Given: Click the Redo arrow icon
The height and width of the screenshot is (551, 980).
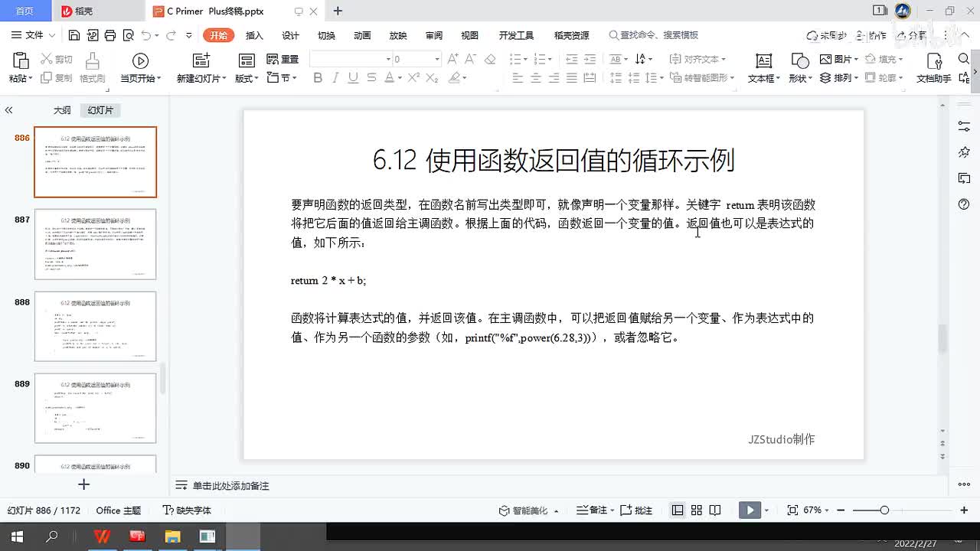Looking at the screenshot, I should click(x=171, y=35).
